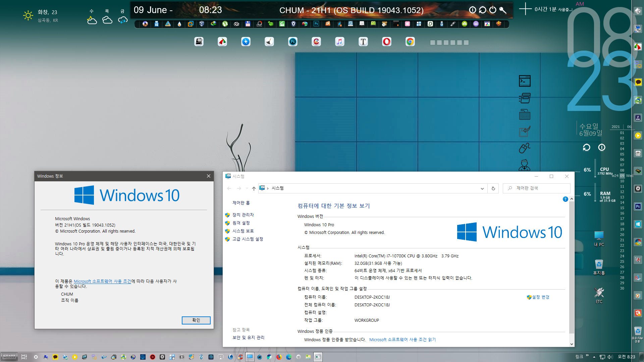Click the plus icon beside uptime text
Viewport: 644px width, 362px height.
tap(525, 9)
